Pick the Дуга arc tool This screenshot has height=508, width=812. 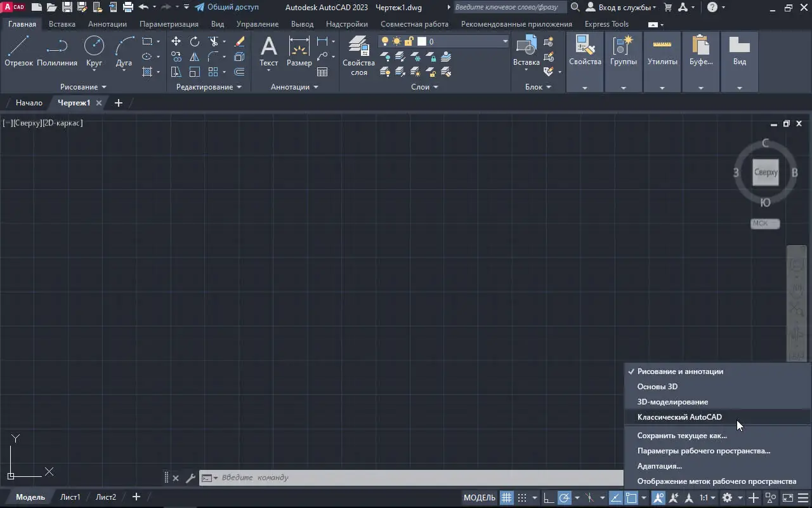(x=124, y=51)
